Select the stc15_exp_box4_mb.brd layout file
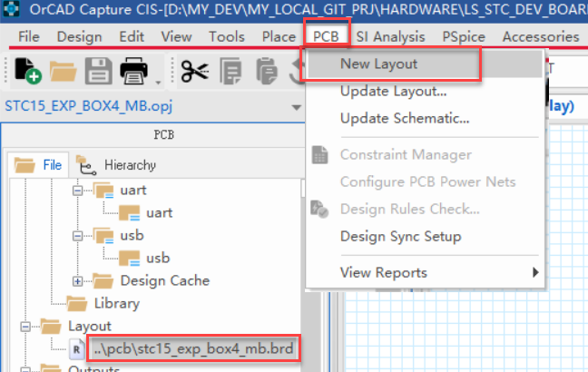This screenshot has height=372, width=588. [x=196, y=348]
